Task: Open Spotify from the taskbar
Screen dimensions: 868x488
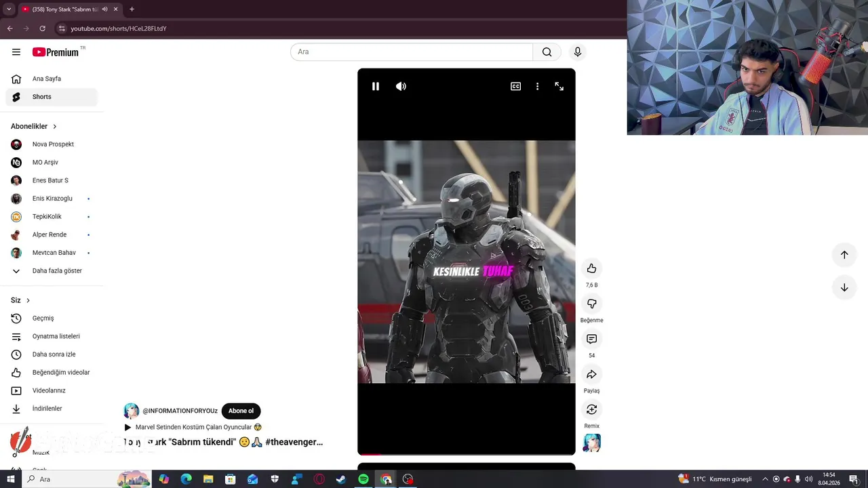Action: [x=363, y=479]
